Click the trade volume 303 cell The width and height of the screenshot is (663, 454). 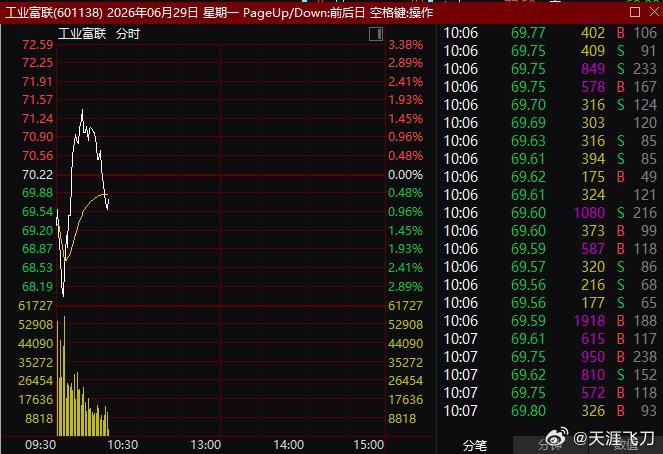(x=593, y=123)
